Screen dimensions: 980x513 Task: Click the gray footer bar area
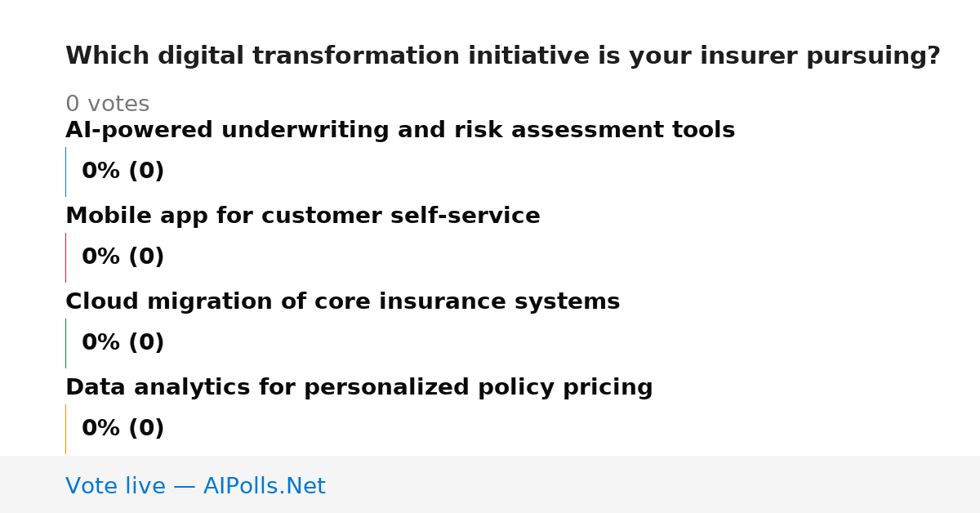point(490,484)
